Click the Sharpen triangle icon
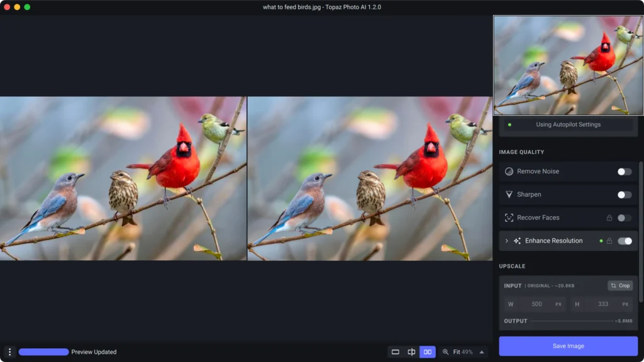This screenshot has height=362, width=644. point(509,195)
